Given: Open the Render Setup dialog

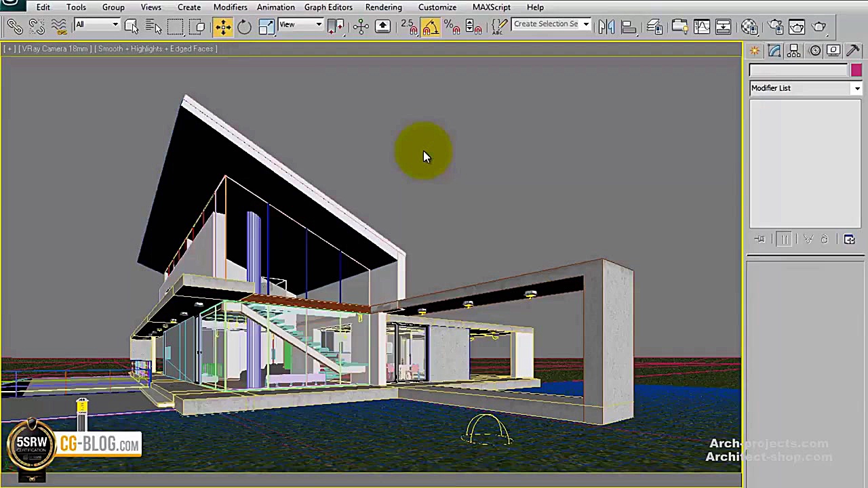Looking at the screenshot, I should pos(776,26).
